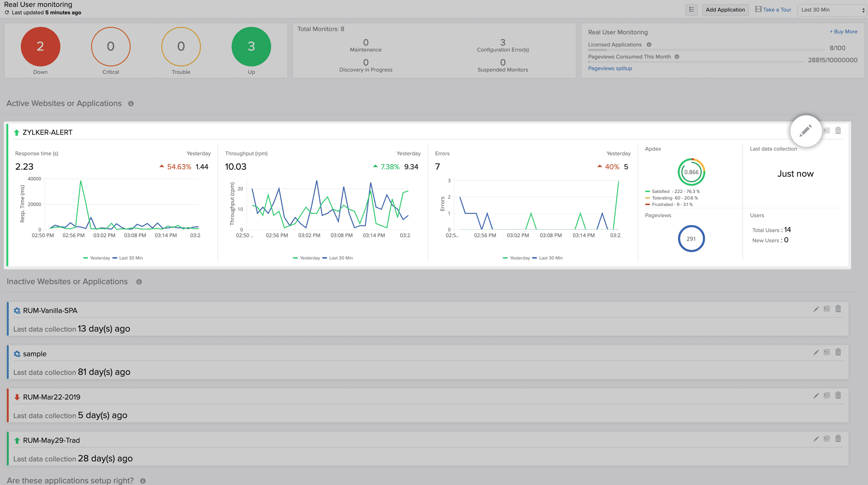Edit RUM-Vanilla-SPA with the pencil icon
This screenshot has height=485, width=868.
point(816,309)
